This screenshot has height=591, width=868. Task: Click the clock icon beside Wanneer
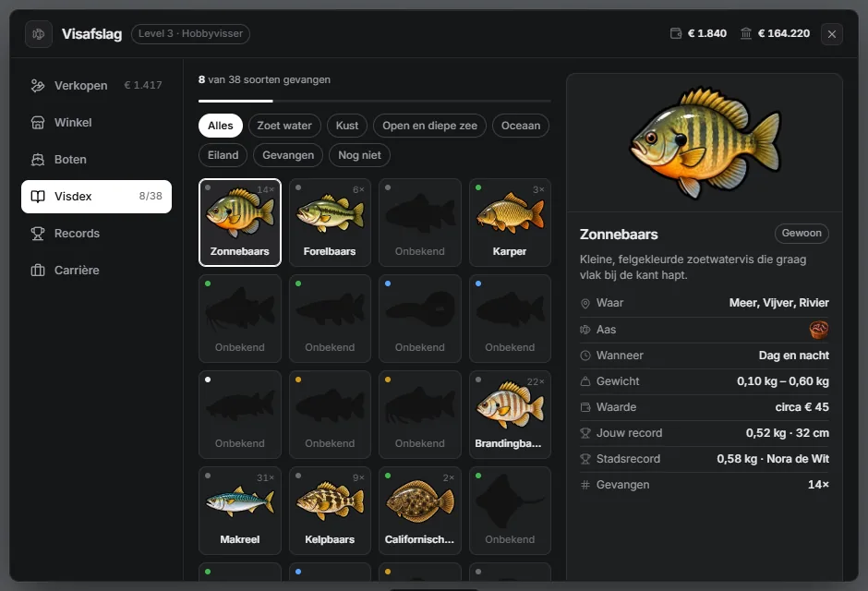(585, 356)
